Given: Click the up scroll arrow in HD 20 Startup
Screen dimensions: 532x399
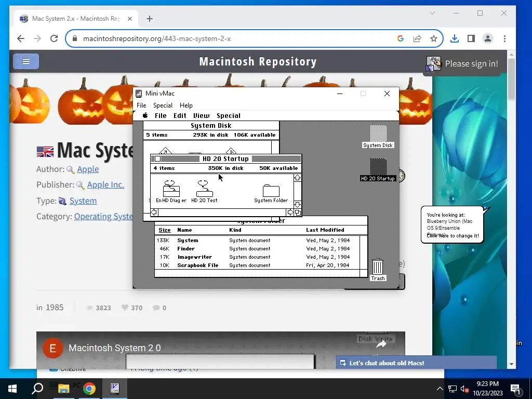Looking at the screenshot, I should pos(298,178).
